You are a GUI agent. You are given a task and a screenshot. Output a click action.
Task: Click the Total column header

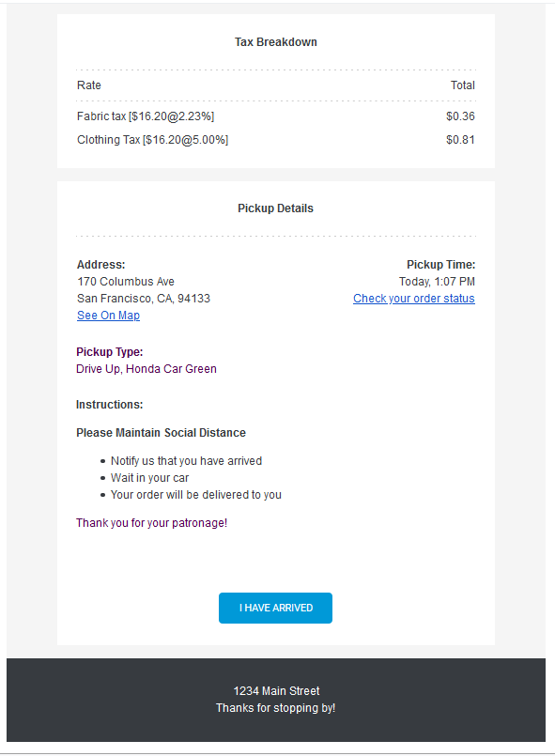coord(463,85)
